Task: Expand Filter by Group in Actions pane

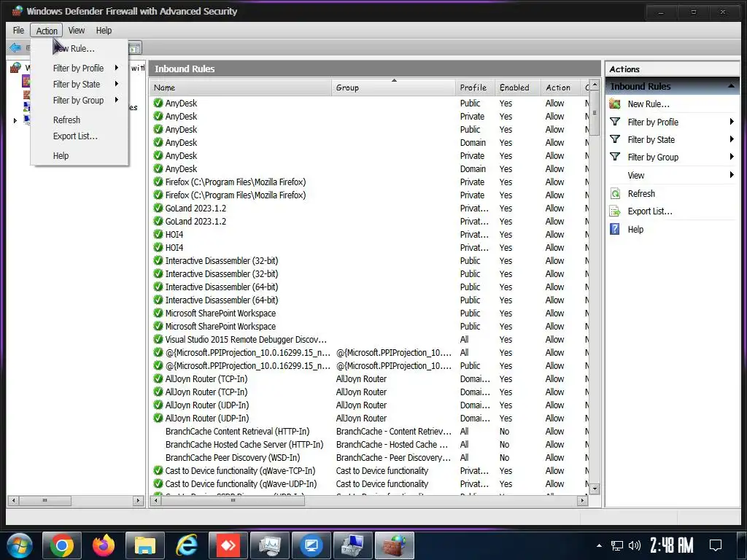Action: [x=732, y=157]
